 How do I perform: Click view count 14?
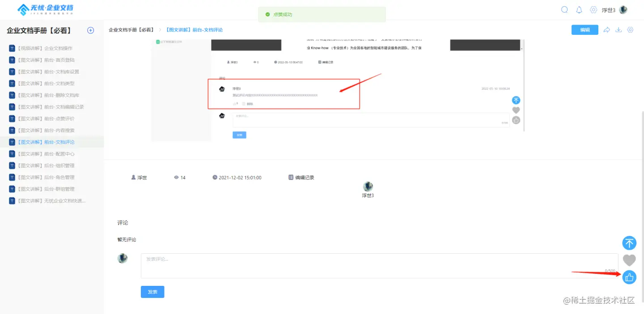tap(183, 177)
